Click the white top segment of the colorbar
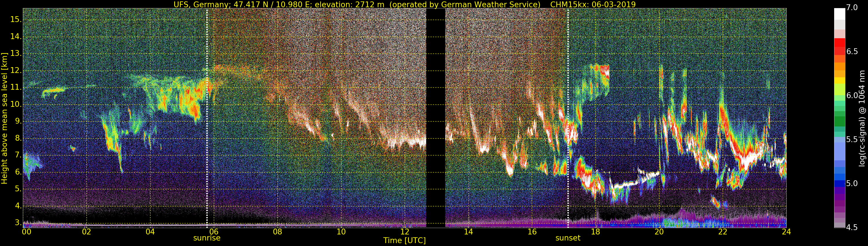The width and height of the screenshot is (868, 246). [x=839, y=14]
